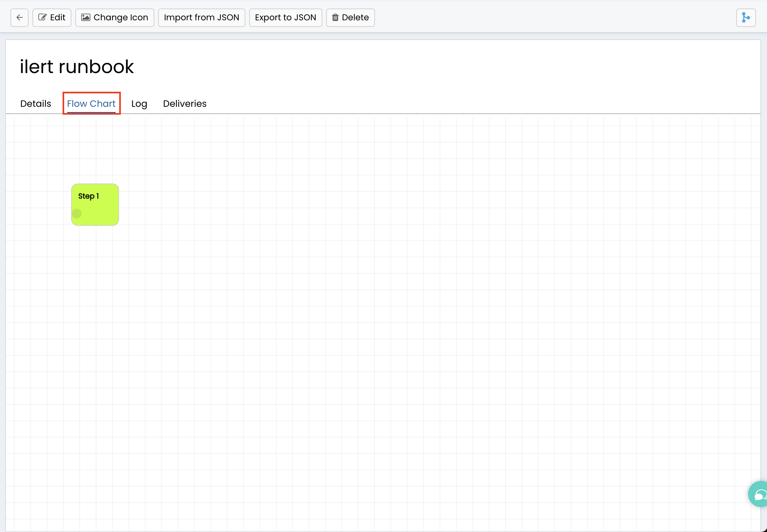
Task: Click the Edit button
Action: pos(52,18)
